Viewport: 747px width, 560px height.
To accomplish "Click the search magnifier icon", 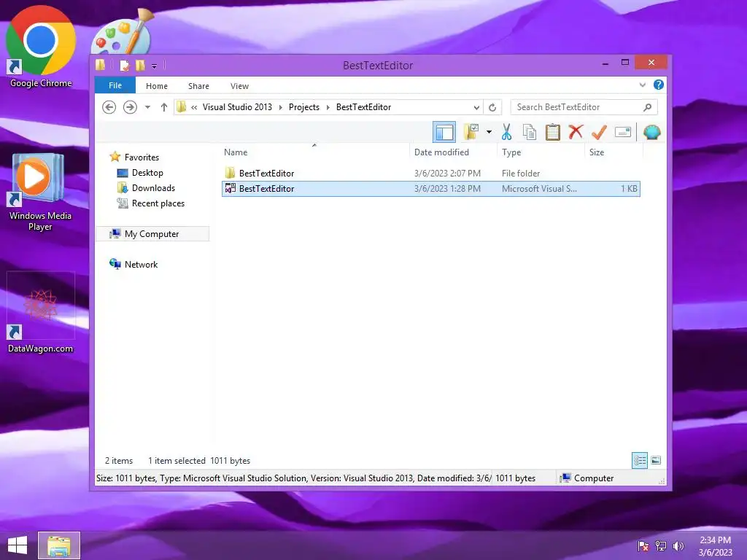I will point(648,107).
